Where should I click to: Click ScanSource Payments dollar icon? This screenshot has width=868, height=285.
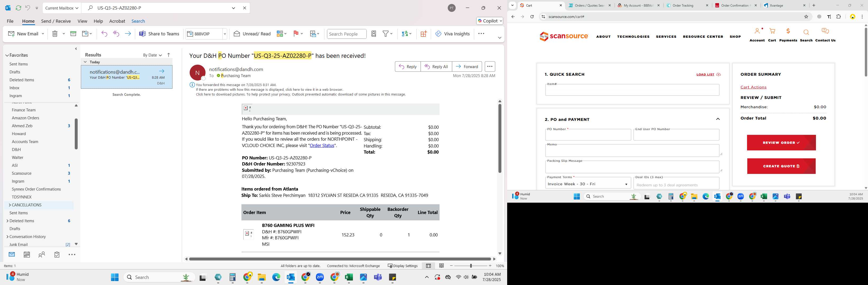[788, 31]
